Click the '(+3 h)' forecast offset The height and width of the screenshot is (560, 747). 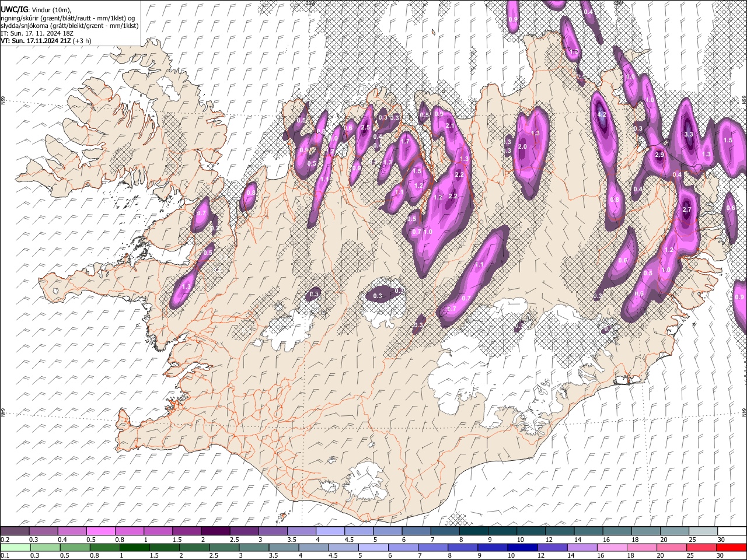(x=82, y=41)
